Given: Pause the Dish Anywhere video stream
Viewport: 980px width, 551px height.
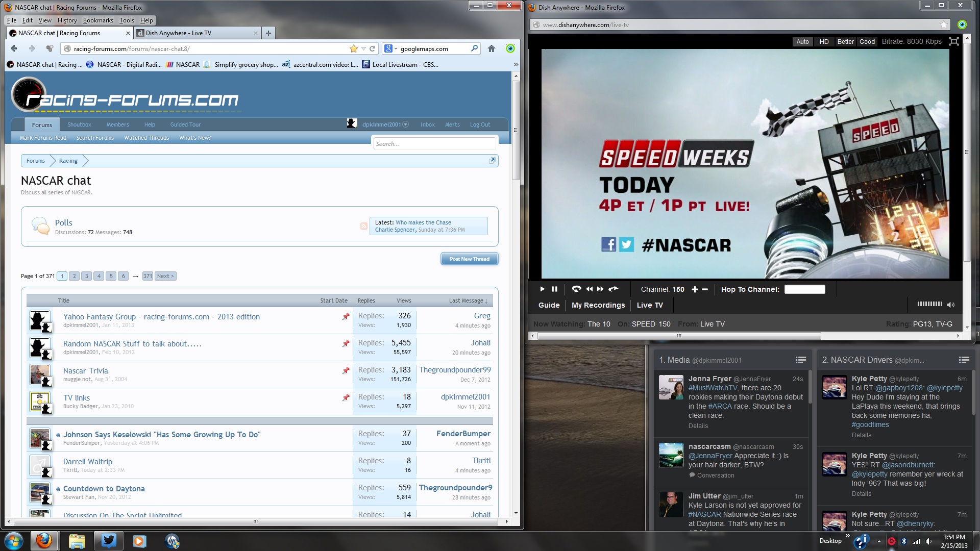Looking at the screenshot, I should 554,289.
